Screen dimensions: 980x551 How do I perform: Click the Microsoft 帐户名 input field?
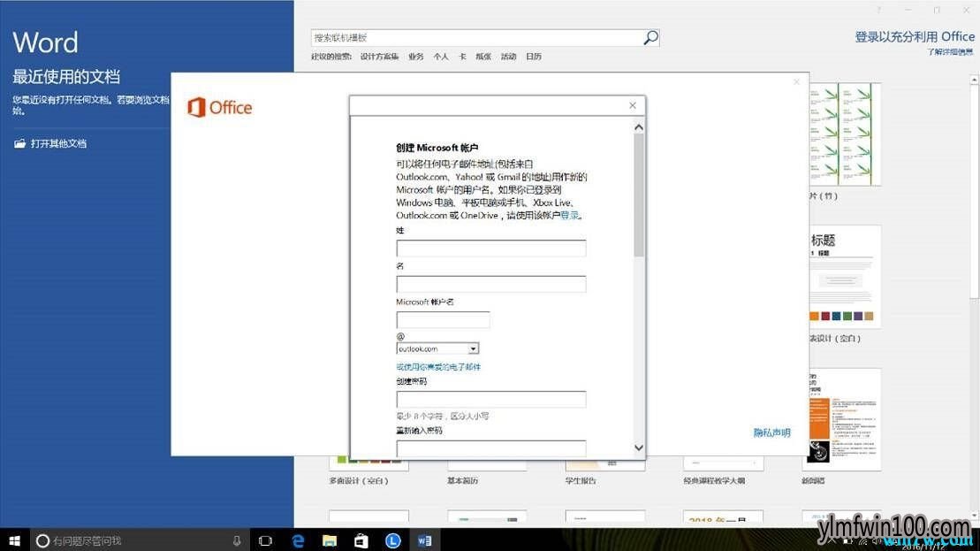click(443, 320)
